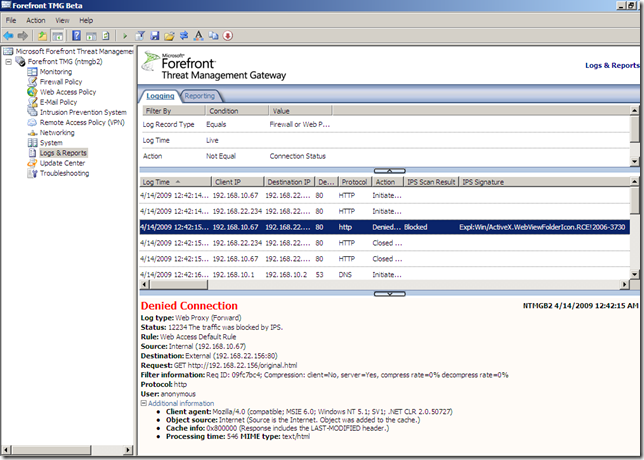Screen dimensions: 644x460
Task: Click the Up one level folder icon
Action: tap(42, 36)
